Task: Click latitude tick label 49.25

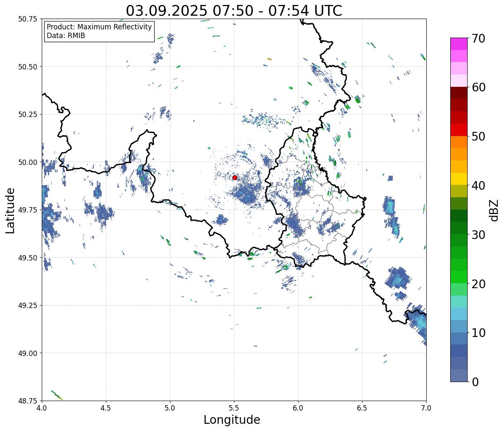Action: coord(28,306)
